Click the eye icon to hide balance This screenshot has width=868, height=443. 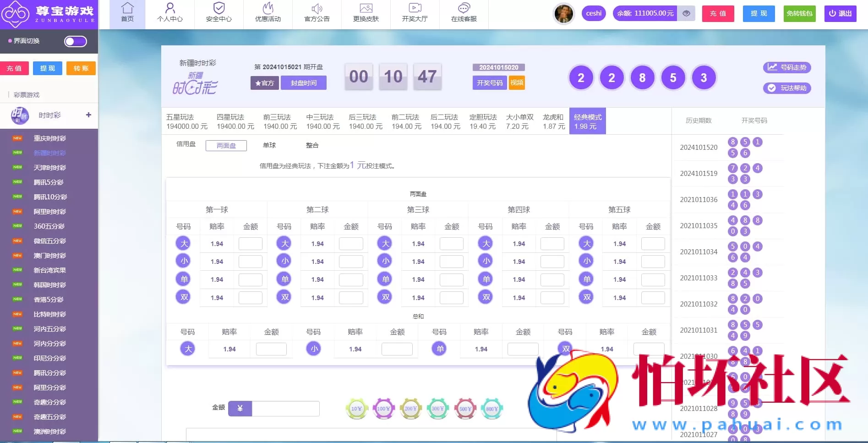[x=686, y=13]
